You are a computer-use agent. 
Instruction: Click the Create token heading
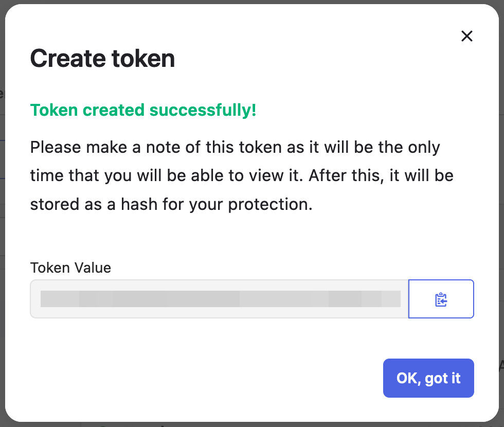103,59
